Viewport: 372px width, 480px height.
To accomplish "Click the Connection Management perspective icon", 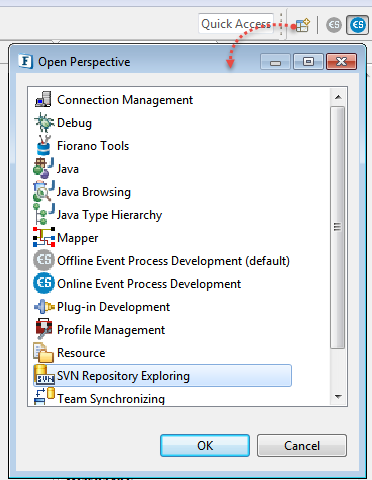I will (43, 99).
